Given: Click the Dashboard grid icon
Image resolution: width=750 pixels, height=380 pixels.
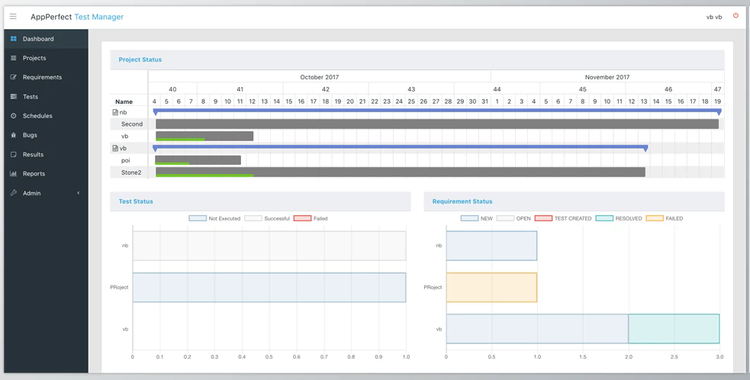Looking at the screenshot, I should point(13,39).
